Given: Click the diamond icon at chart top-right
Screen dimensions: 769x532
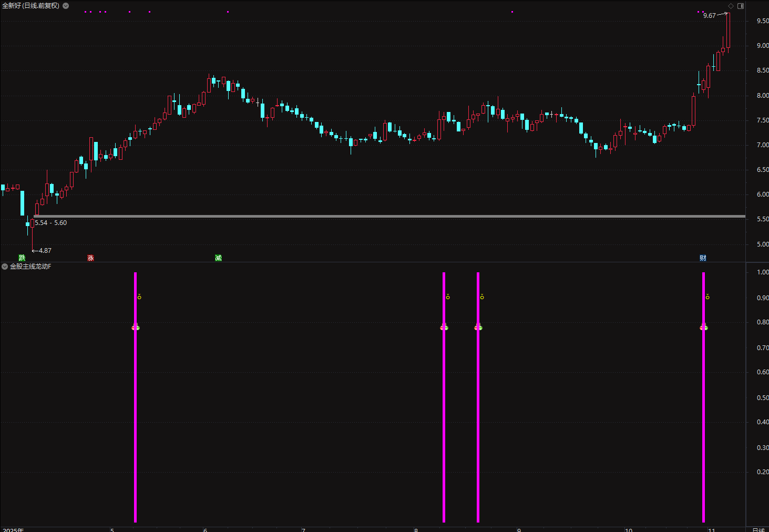Looking at the screenshot, I should 731,6.
